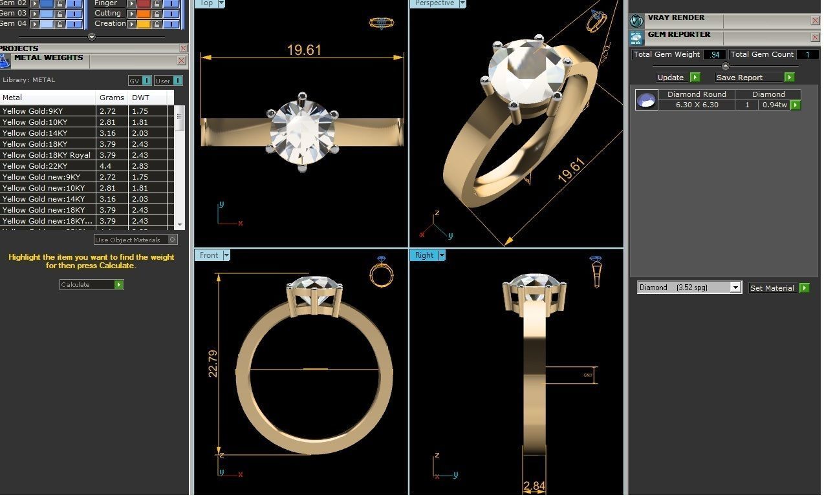The height and width of the screenshot is (504, 824).
Task: Click the lock icon for Gem 03 layer
Action: click(60, 14)
